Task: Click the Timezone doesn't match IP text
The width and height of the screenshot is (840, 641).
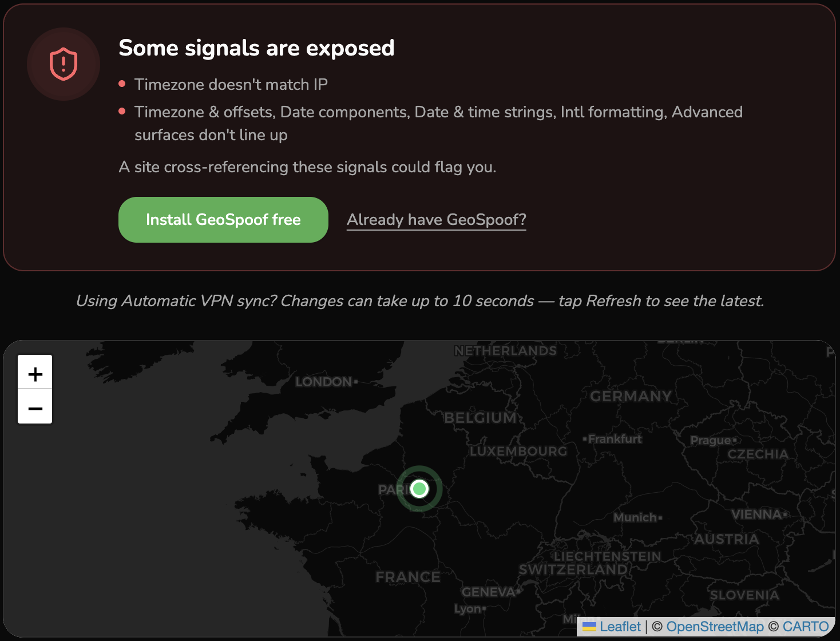Action: [x=231, y=85]
